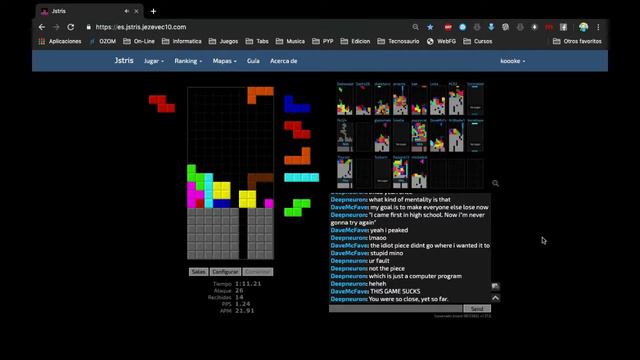The width and height of the screenshot is (640, 360).
Task: Click Deepneuron's lmaoo chat message
Action: coord(358,238)
